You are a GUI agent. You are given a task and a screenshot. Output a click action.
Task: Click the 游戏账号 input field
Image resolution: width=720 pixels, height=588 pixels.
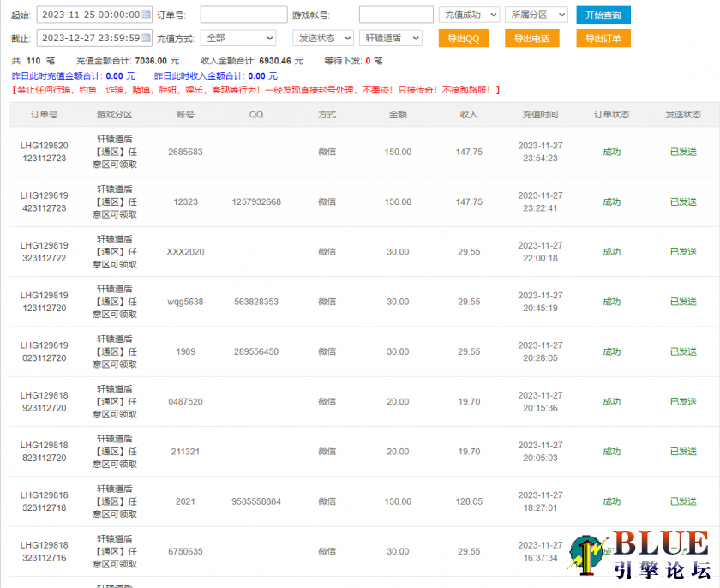[395, 15]
